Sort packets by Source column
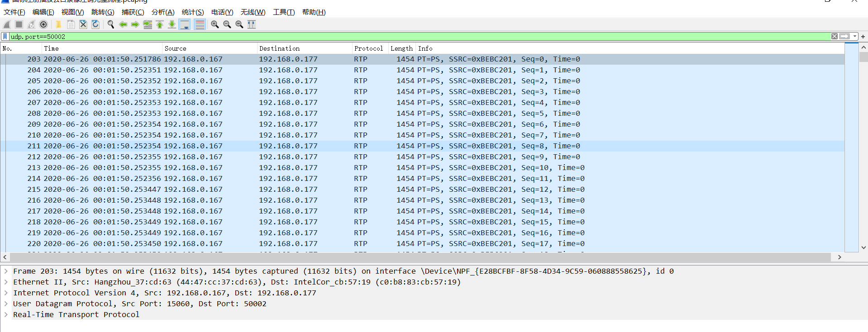The image size is (868, 332). tap(210, 48)
